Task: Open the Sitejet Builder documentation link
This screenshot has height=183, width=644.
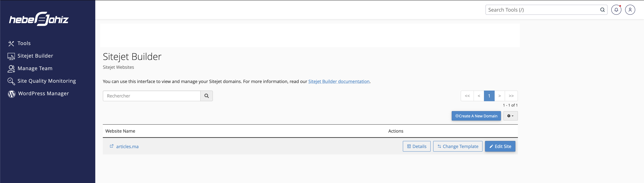Action: coord(339,81)
